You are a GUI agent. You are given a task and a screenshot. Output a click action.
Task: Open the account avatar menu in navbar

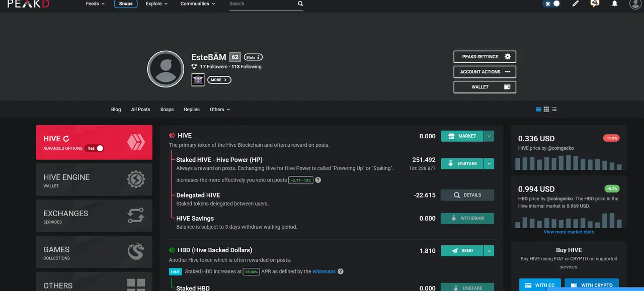(635, 4)
